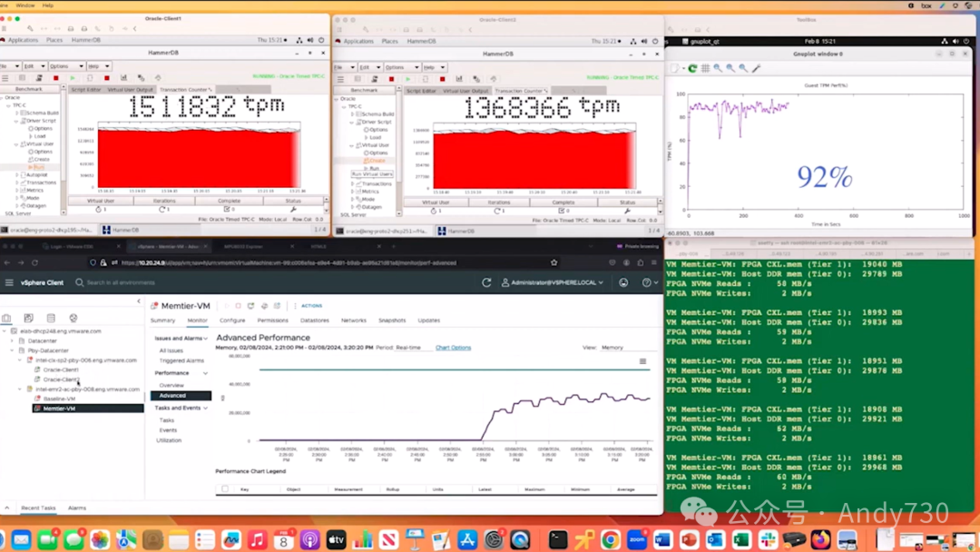Select Schema Build in Oracle-Client1 benchmark tree
The height and width of the screenshot is (552, 980).
click(x=41, y=113)
